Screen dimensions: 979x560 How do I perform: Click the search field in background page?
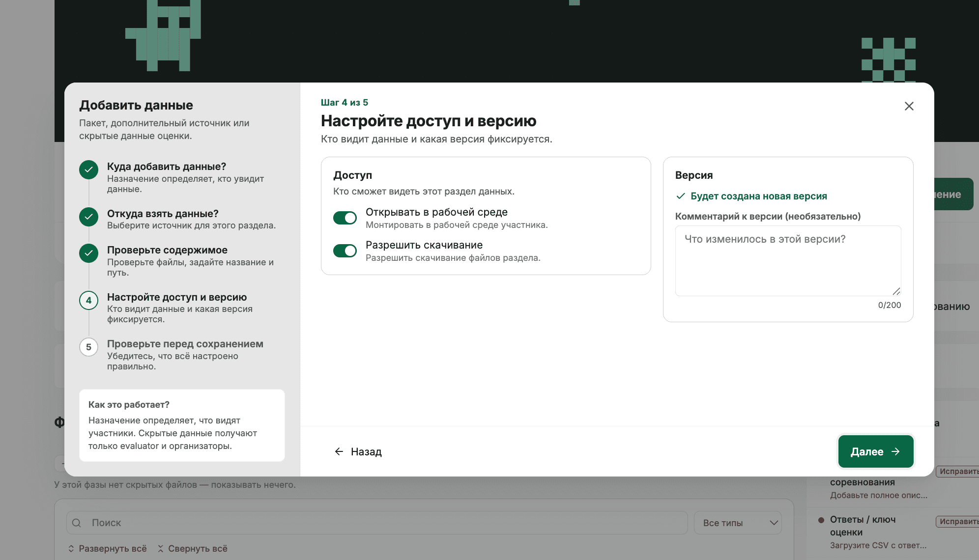pyautogui.click(x=377, y=523)
